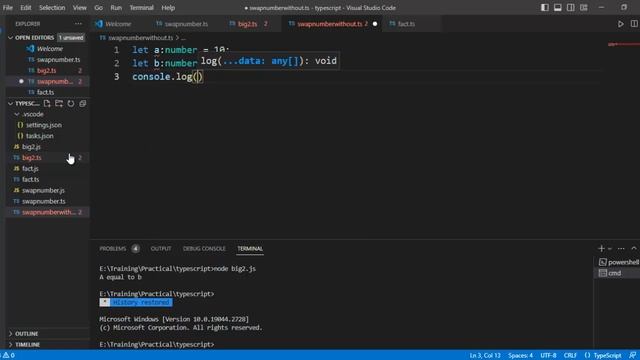Open big2.js in file tree
This screenshot has height=360, width=640.
click(31, 147)
